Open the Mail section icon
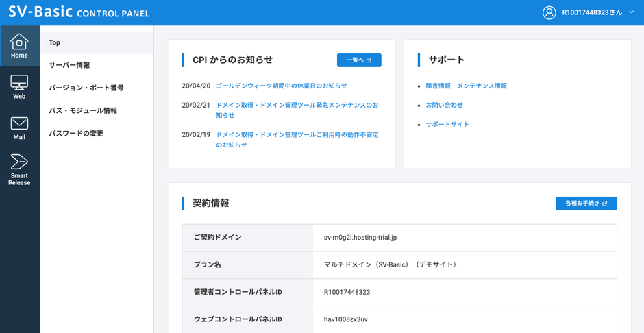 pyautogui.click(x=19, y=127)
